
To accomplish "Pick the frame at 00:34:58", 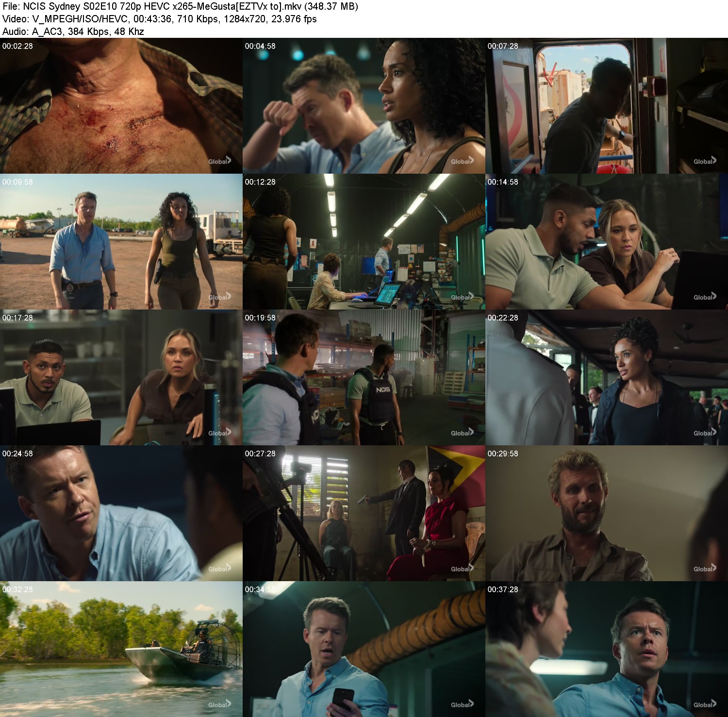I will pos(364,649).
